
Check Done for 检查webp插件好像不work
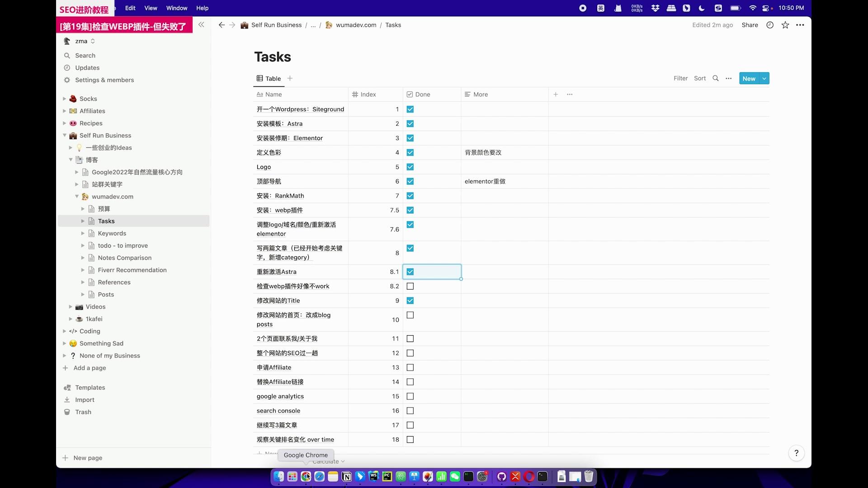point(410,286)
